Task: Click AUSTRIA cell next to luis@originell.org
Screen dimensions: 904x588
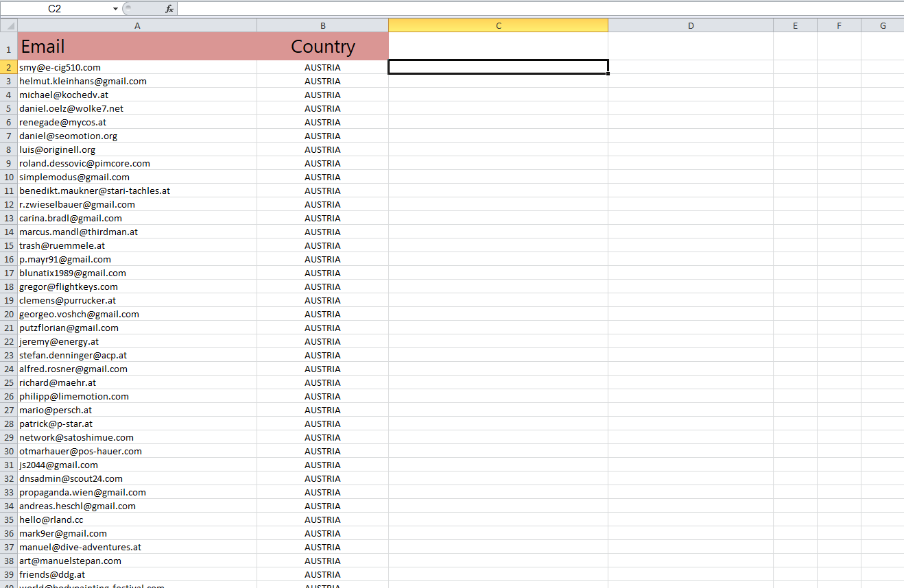Action: tap(322, 149)
